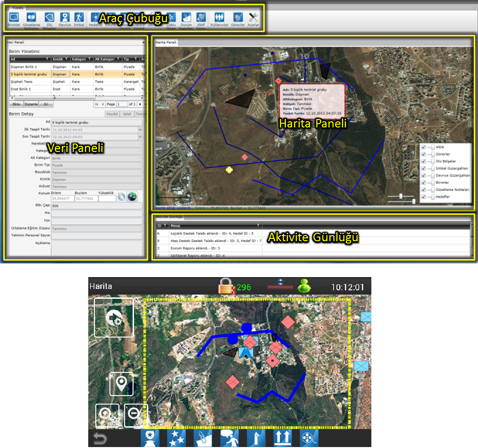Select the Düşman Birlik 1 row
Image resolution: width=478 pixels, height=448 pixels.
[77, 67]
